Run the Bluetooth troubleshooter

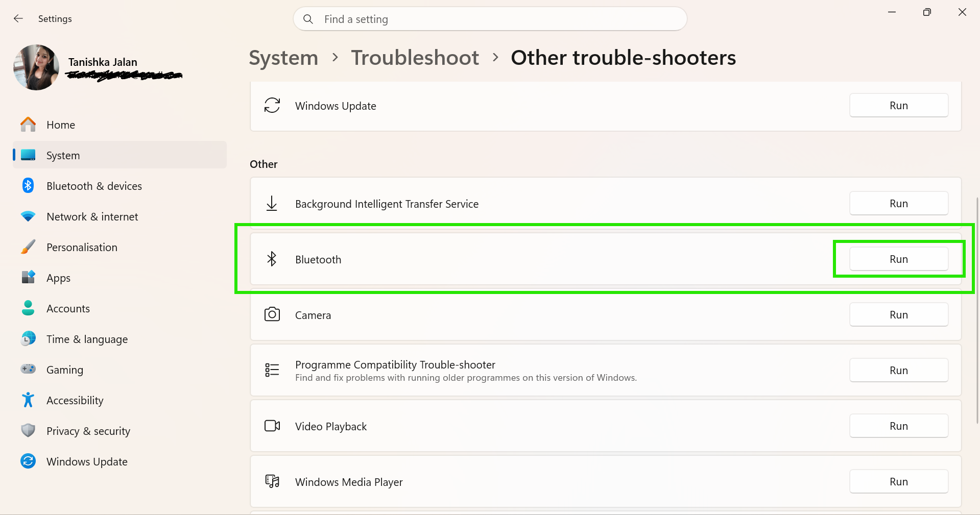[899, 259]
